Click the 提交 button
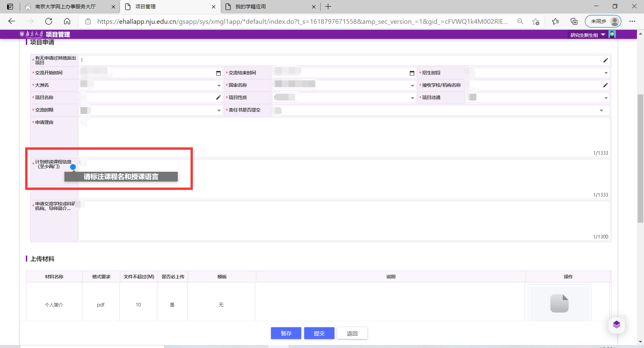Image resolution: width=644 pixels, height=348 pixels. (319, 333)
